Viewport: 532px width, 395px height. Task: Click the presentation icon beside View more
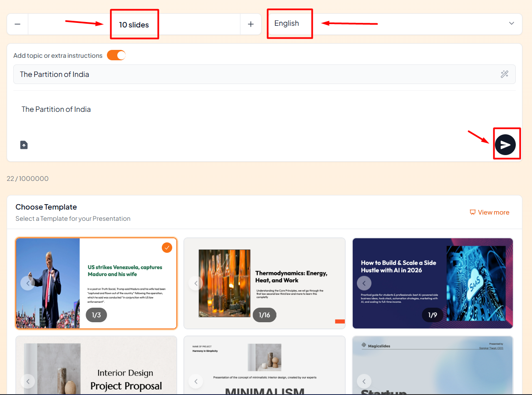click(473, 212)
